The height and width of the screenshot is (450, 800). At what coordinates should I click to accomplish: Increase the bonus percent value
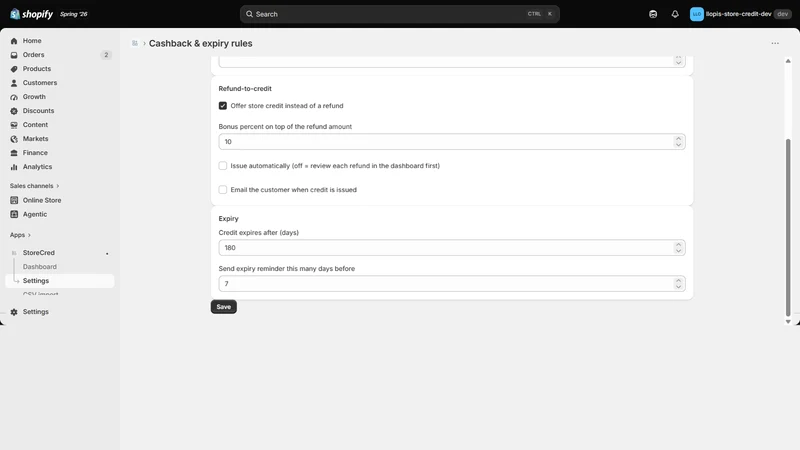point(678,138)
